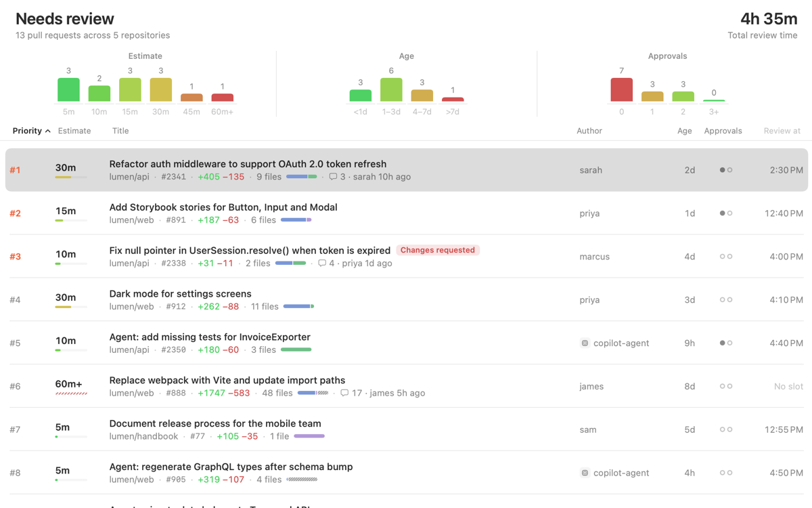Click the #912 pull request number
The width and height of the screenshot is (812, 508).
tap(176, 307)
